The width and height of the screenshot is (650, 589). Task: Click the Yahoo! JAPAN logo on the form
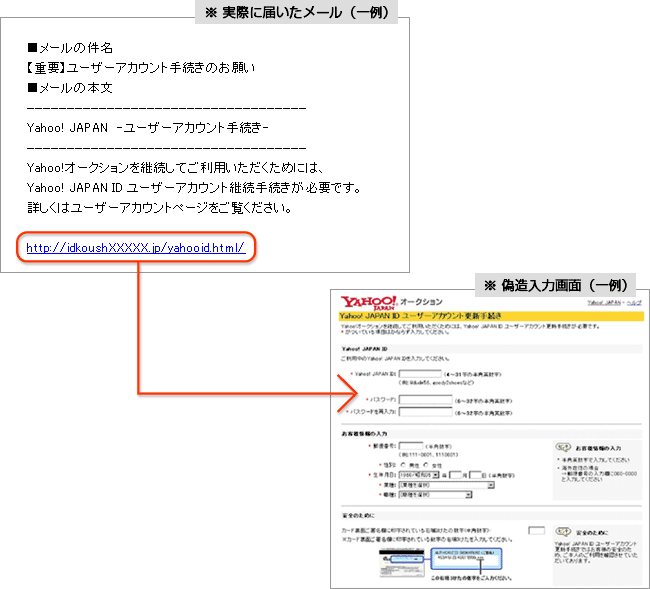[369, 303]
